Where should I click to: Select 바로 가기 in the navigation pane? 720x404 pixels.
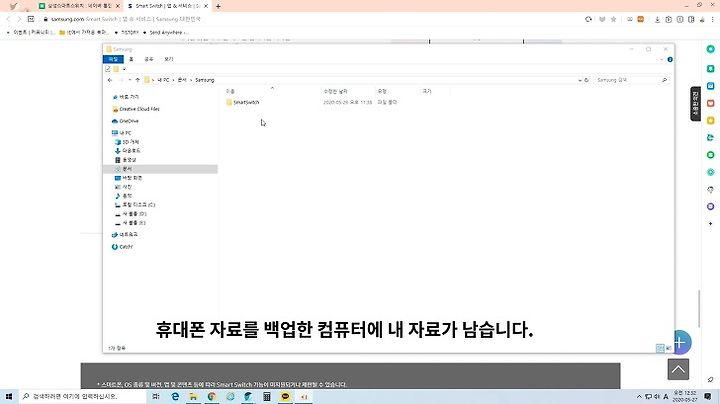pos(126,97)
